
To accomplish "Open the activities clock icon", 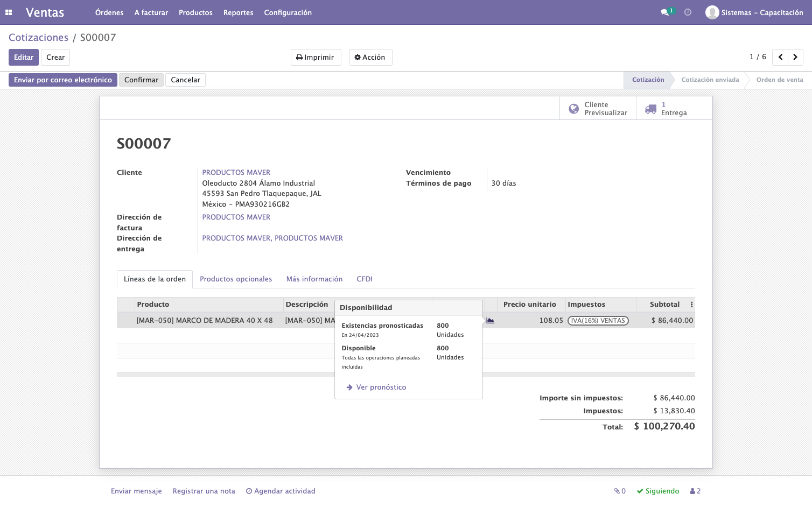I will click(x=688, y=12).
